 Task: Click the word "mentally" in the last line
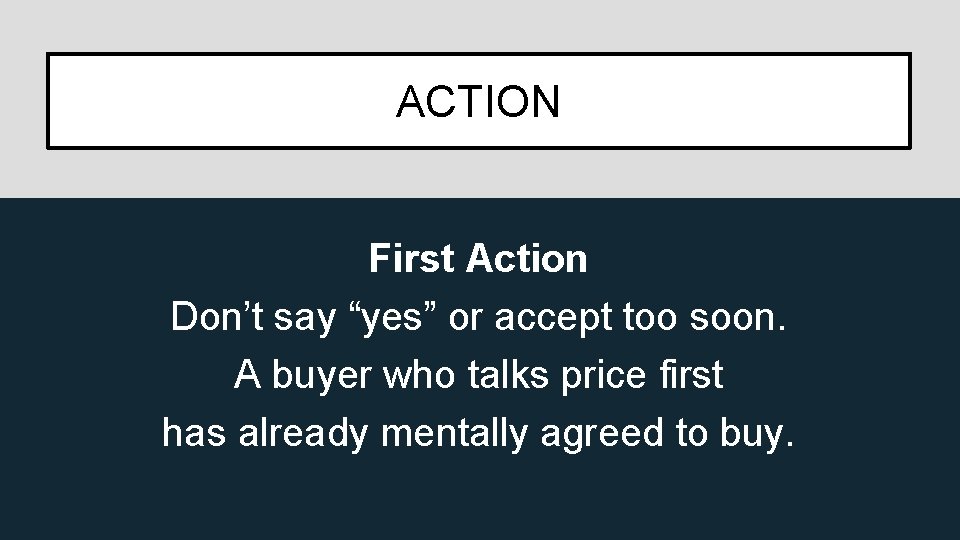click(x=454, y=434)
